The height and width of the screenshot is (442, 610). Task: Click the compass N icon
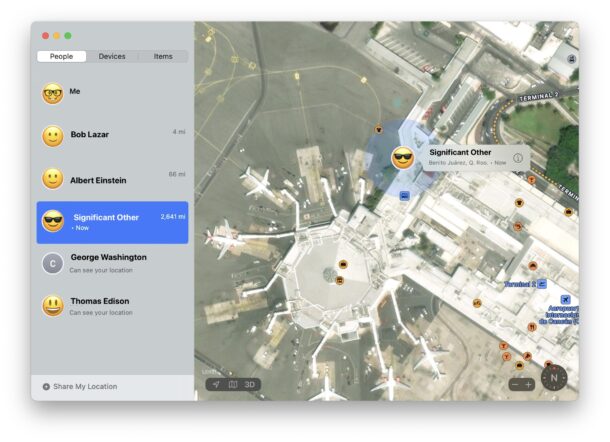click(554, 378)
